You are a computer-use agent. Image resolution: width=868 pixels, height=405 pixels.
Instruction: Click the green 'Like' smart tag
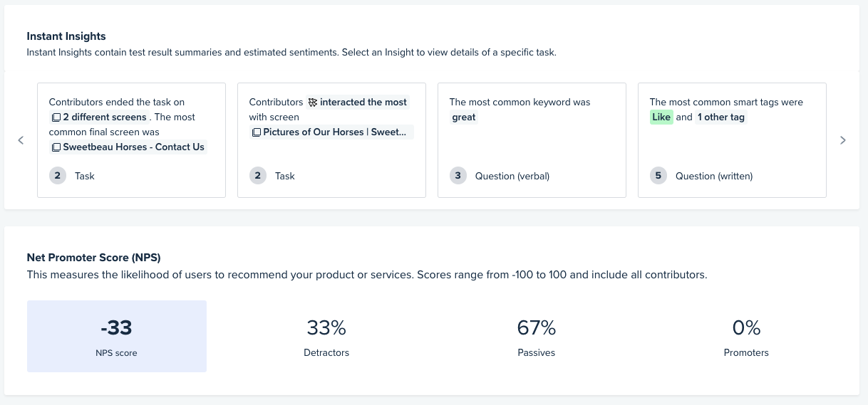point(661,117)
